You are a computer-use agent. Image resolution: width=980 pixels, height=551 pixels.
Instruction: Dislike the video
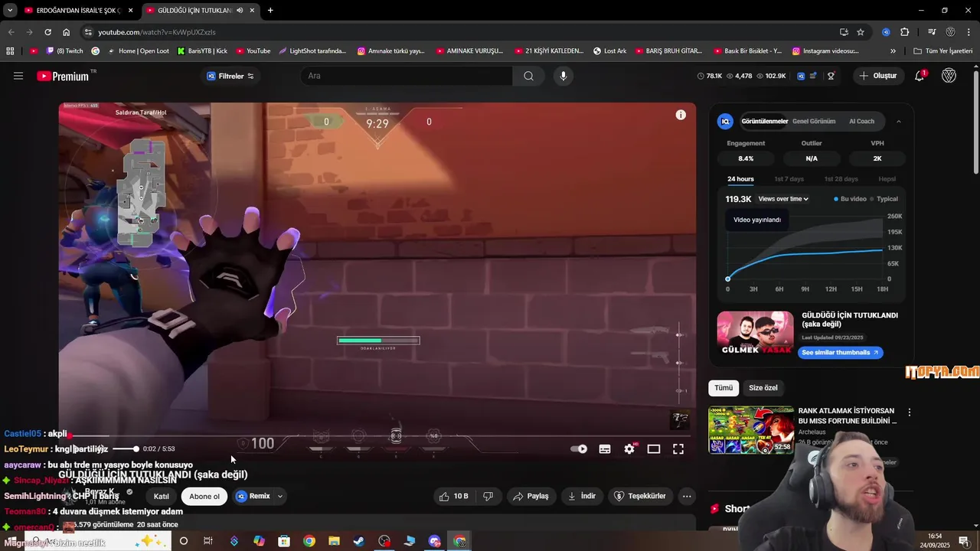point(488,496)
